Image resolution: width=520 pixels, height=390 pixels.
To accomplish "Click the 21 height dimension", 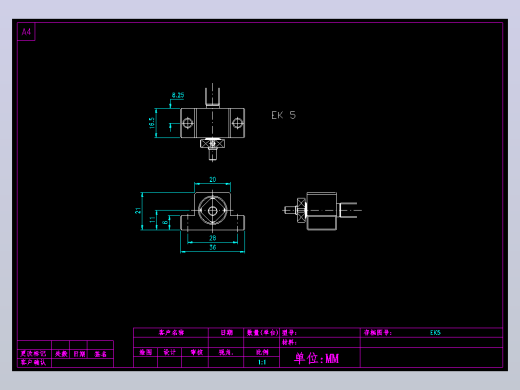I will click(x=138, y=211).
